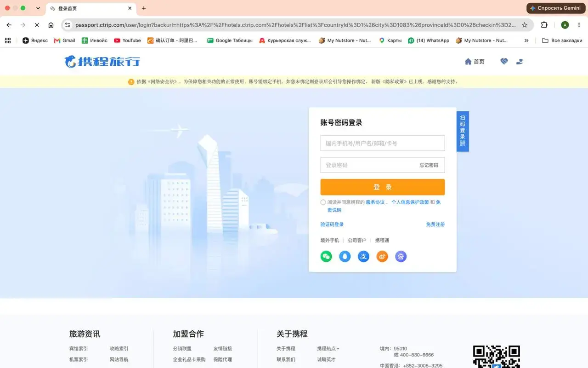Open footer link 宾馆索引

79,349
